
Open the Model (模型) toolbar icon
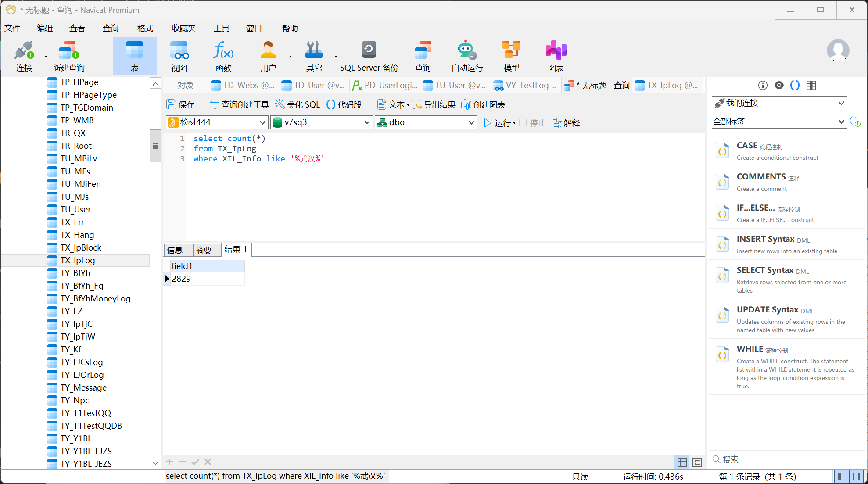tap(511, 50)
